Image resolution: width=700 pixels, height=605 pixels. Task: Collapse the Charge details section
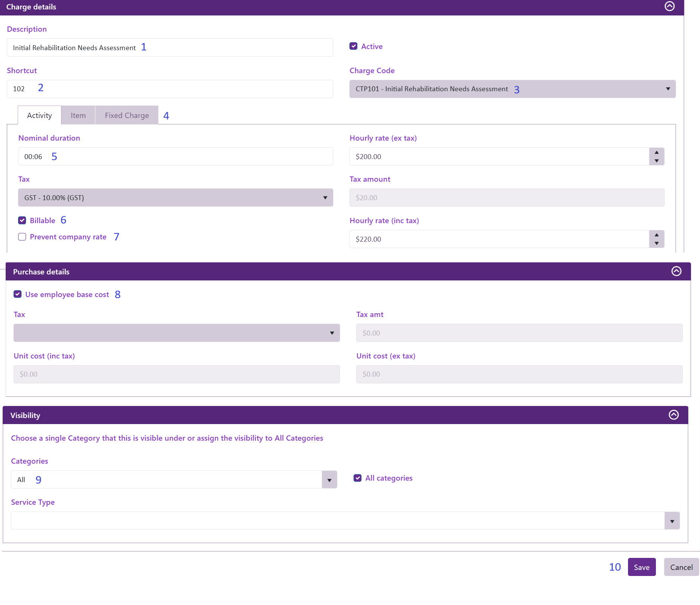click(669, 6)
